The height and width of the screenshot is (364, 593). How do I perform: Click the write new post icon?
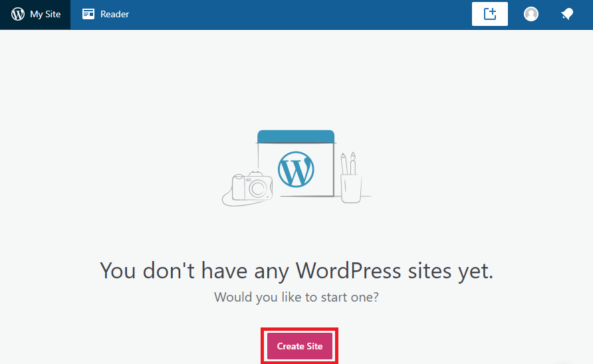pyautogui.click(x=490, y=14)
